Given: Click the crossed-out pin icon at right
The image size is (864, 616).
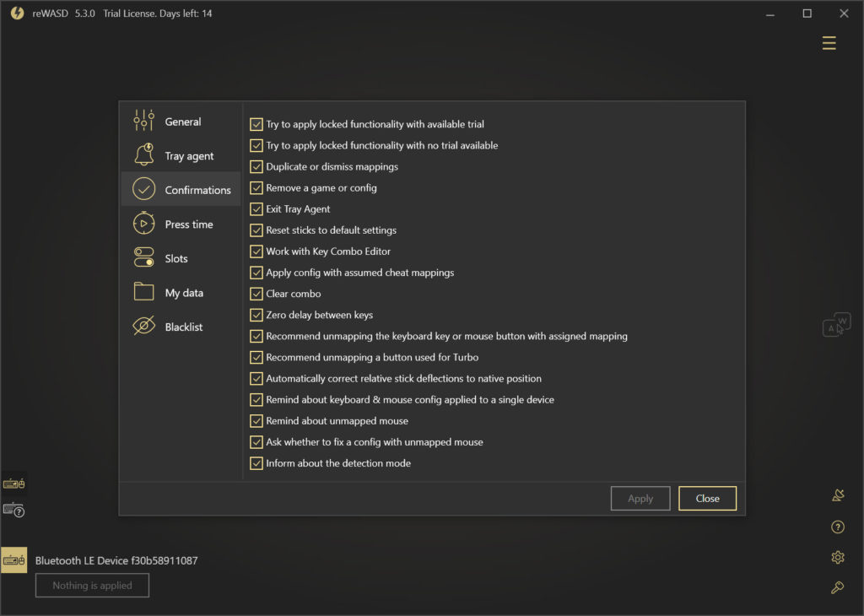Looking at the screenshot, I should coord(838,495).
